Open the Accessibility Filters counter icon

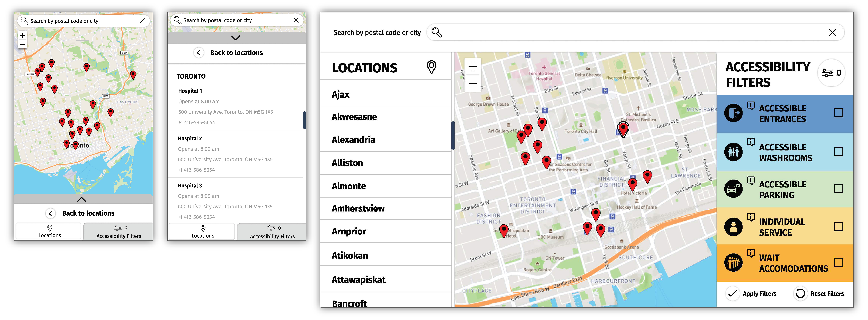[x=831, y=73]
